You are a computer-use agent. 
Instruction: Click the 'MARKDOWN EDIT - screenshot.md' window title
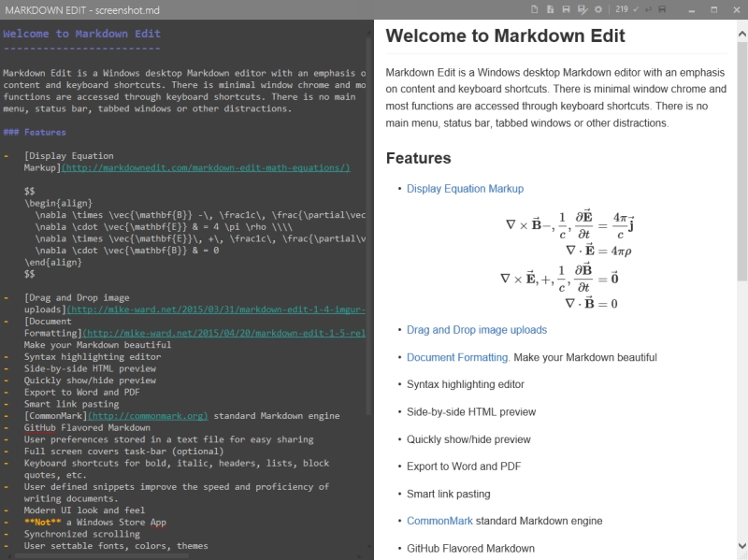coord(82,10)
